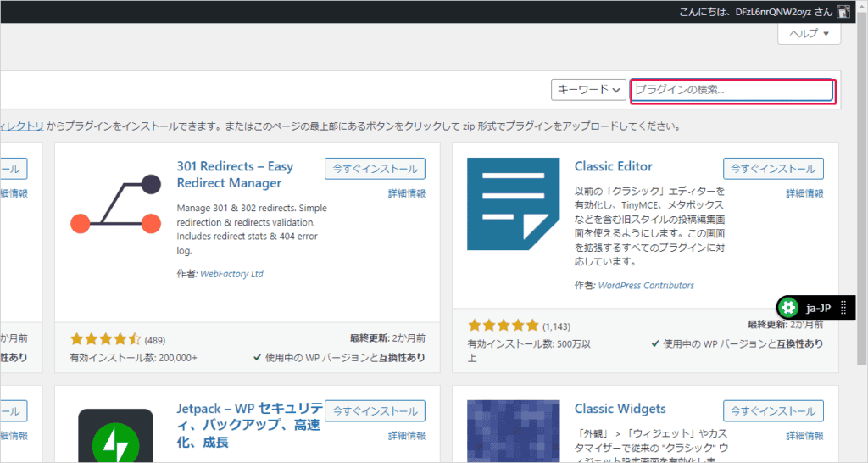Install Classic Editor with 今すぐインストール button

tap(773, 169)
